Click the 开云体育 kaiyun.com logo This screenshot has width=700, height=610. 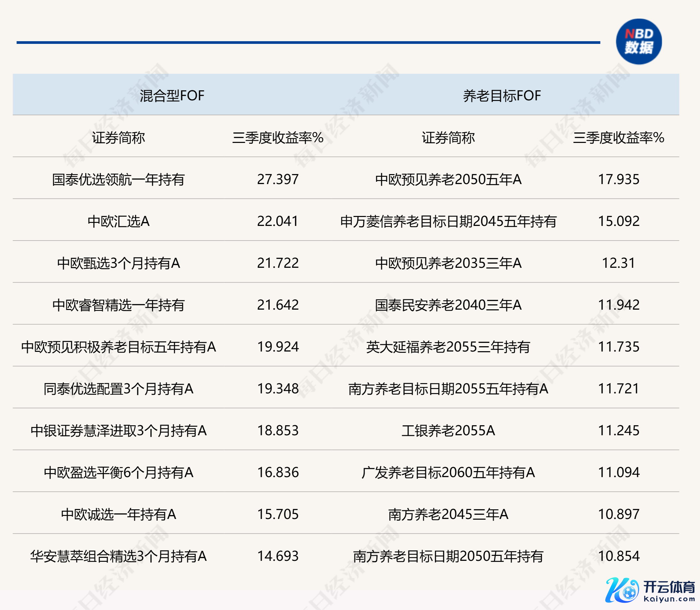[x=650, y=591]
